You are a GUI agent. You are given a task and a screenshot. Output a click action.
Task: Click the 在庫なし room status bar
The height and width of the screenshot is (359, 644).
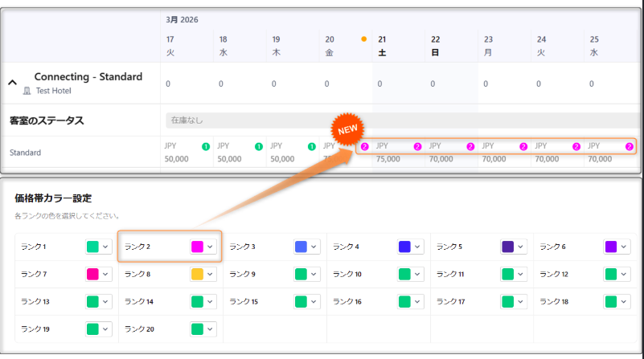coord(404,120)
